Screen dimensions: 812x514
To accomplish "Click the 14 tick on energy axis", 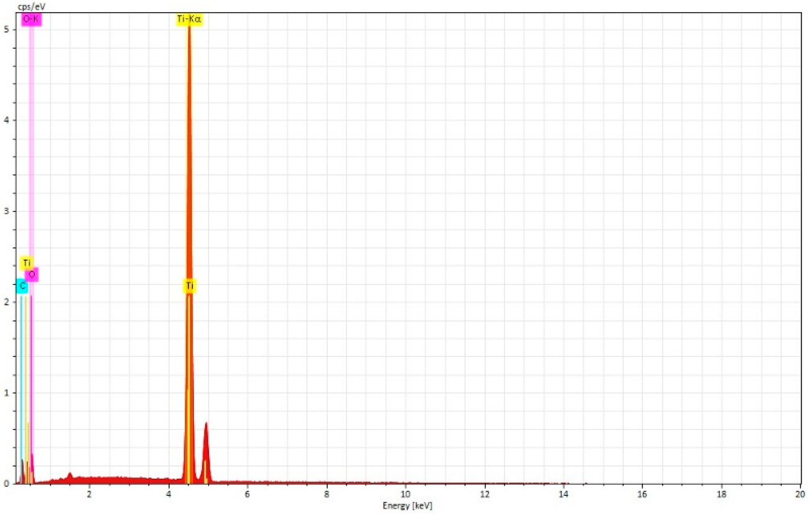I will coord(563,494).
